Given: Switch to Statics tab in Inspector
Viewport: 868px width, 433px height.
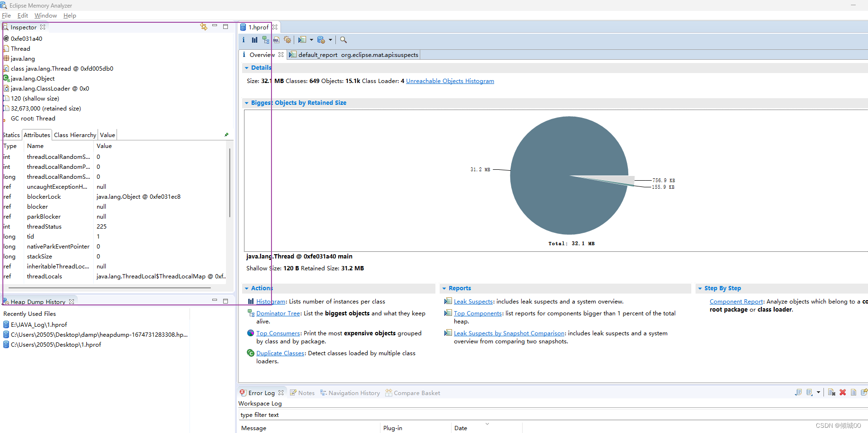Looking at the screenshot, I should point(11,135).
